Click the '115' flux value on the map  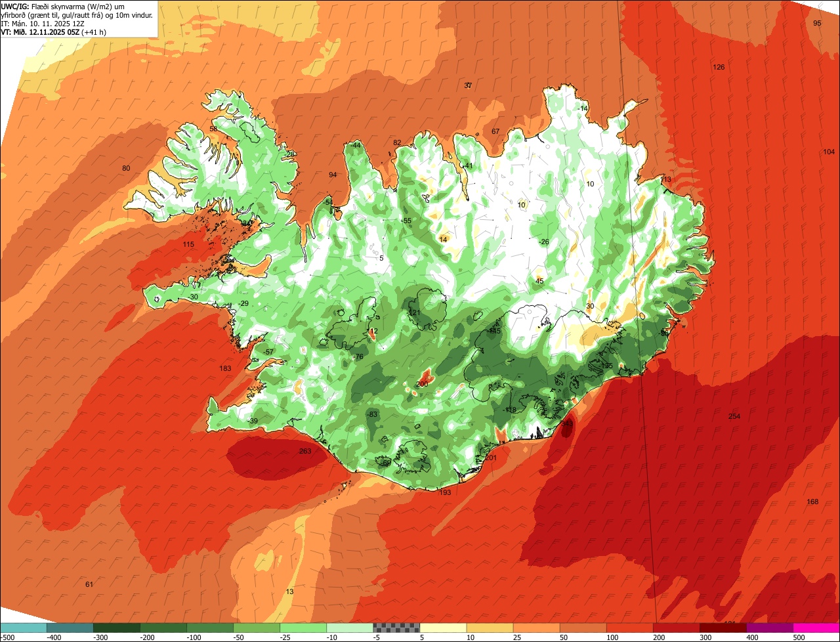point(188,244)
